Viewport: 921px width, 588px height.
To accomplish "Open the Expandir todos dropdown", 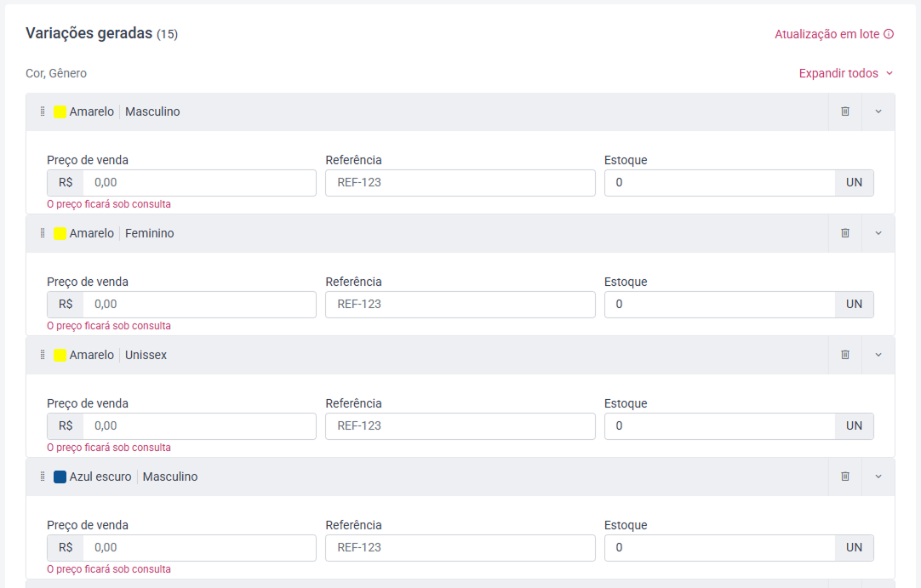I will tap(846, 73).
